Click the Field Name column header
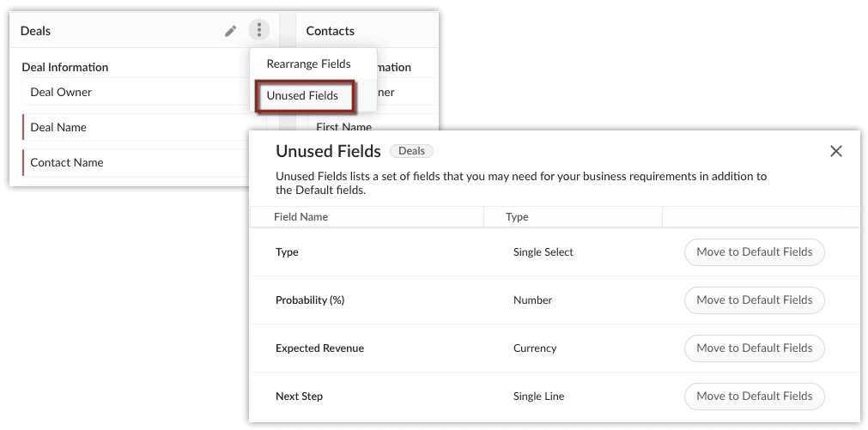This screenshot has height=430, width=868. click(300, 217)
